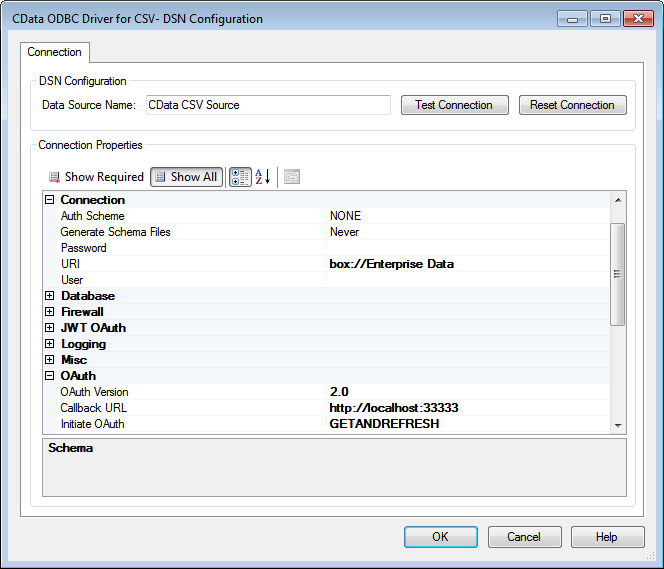This screenshot has height=569, width=664.
Task: Close the DSN Configuration window
Action: 639,19
